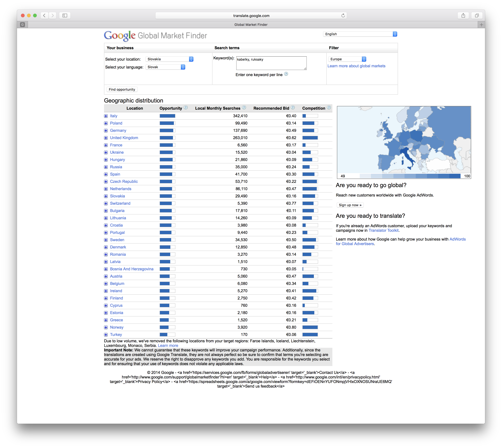Image resolution: width=502 pixels, height=448 pixels.
Task: Click the Find opportunity button
Action: (x=122, y=89)
